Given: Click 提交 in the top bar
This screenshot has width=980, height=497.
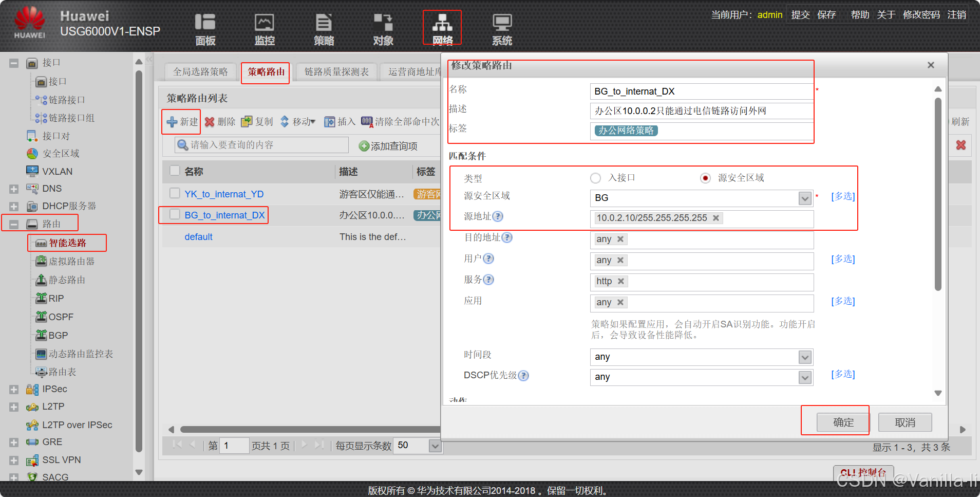Looking at the screenshot, I should click(x=800, y=15).
